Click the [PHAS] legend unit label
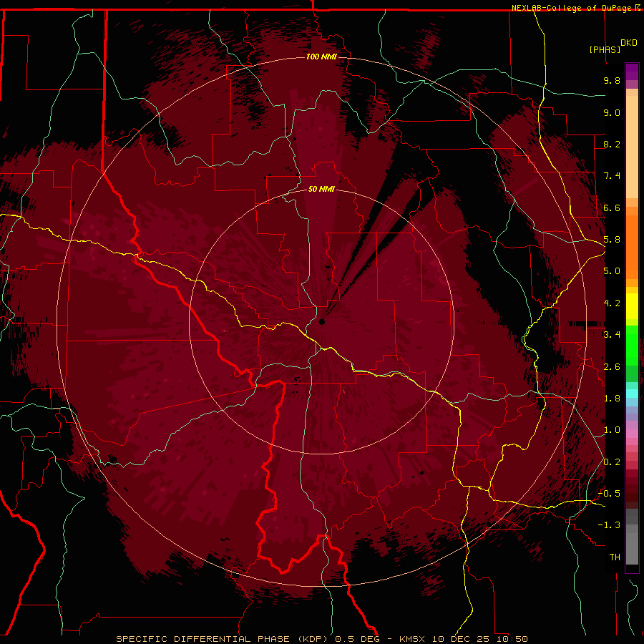 tap(605, 50)
